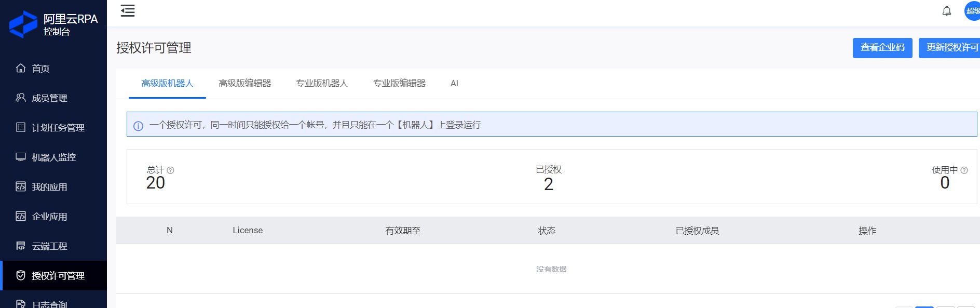Open notifications via the bell icon
This screenshot has width=980, height=308.
pos(947,11)
